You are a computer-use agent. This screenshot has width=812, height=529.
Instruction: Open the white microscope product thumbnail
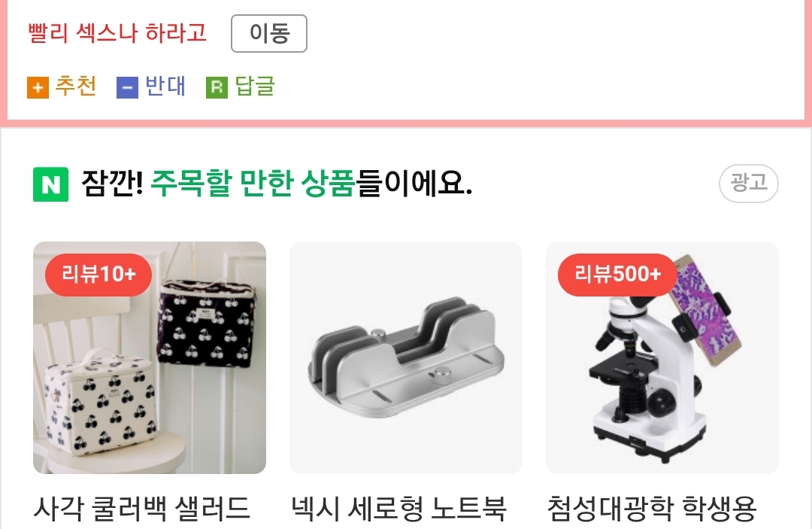point(662,357)
